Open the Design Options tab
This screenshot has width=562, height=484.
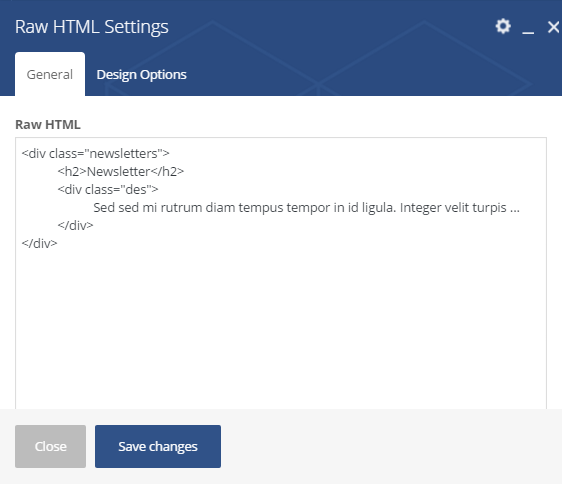click(x=141, y=74)
